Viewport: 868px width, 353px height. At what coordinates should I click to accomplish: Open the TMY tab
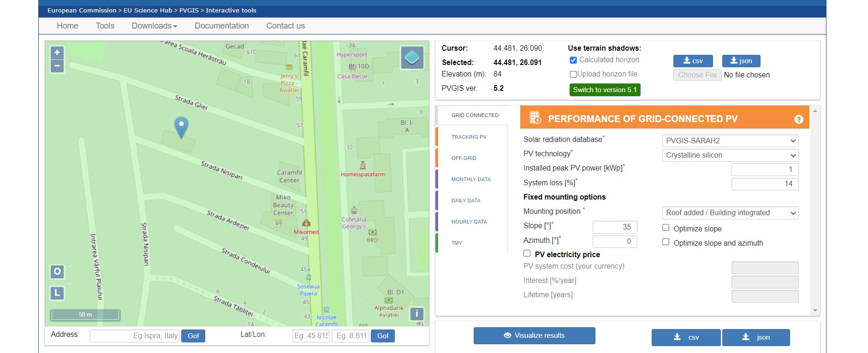click(x=457, y=243)
